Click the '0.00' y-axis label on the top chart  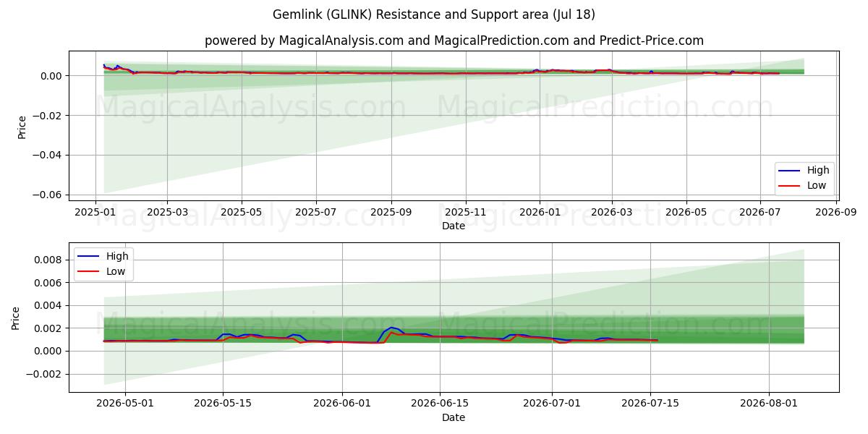point(52,76)
